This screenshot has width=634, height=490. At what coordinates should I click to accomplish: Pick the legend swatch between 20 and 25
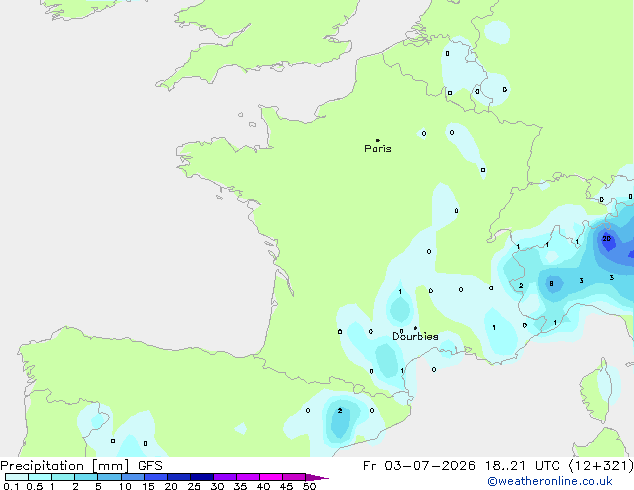click(179, 477)
